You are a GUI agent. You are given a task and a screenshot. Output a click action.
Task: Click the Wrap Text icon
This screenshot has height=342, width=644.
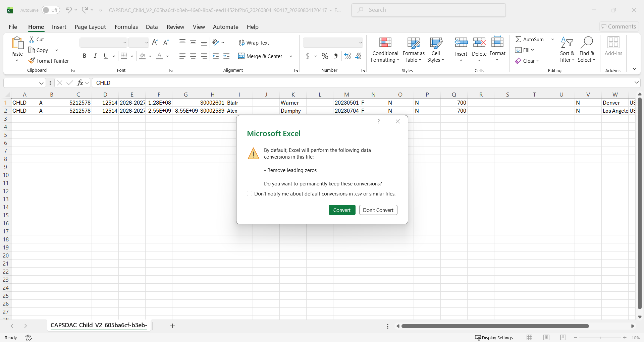[x=241, y=43]
